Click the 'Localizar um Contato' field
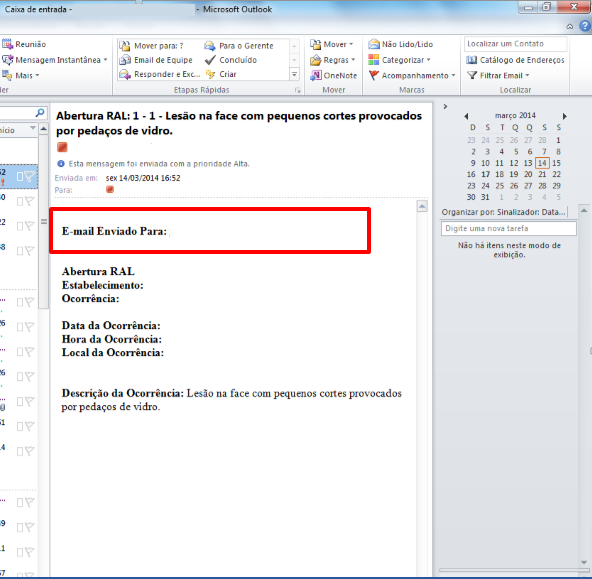This screenshot has height=579, width=592. (x=516, y=44)
